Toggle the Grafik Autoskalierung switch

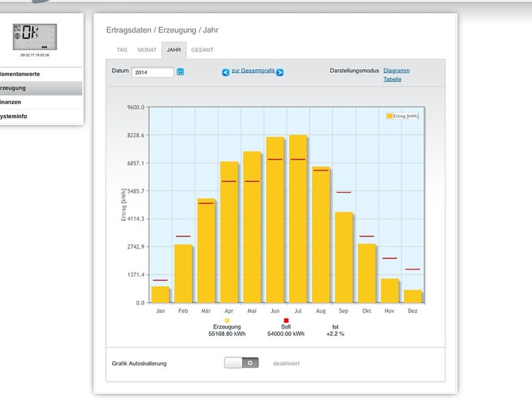click(241, 363)
